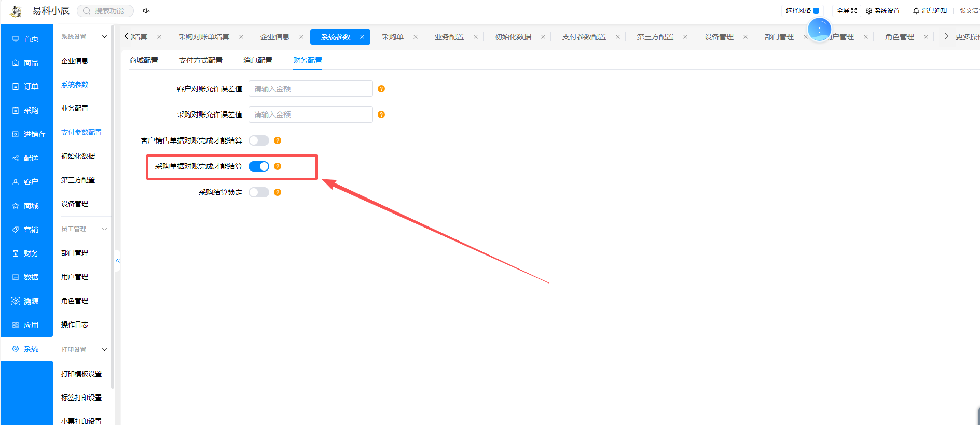The width and height of the screenshot is (980, 425).
Task: Switch to the 支付方式配置 tab
Action: coord(201,61)
